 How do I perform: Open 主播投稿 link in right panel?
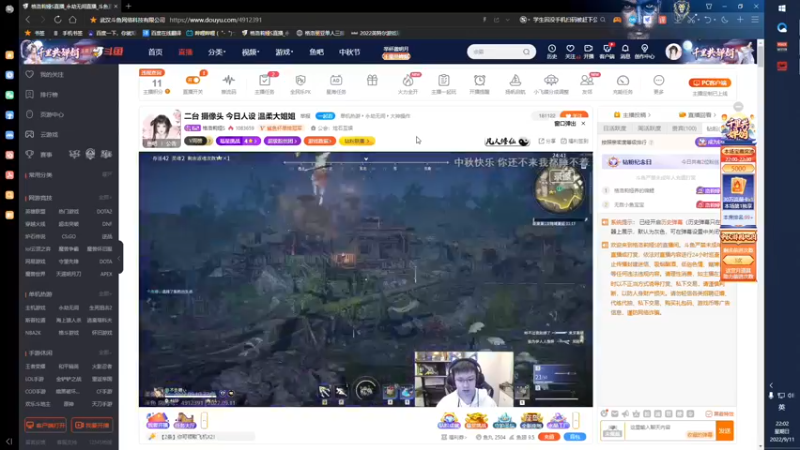(x=633, y=115)
